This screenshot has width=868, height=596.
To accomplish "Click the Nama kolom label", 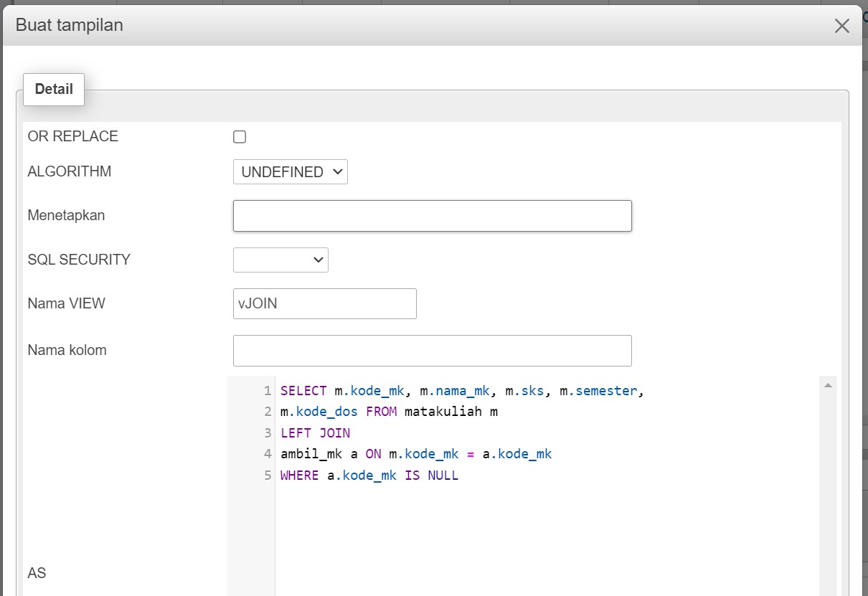I will point(67,351).
